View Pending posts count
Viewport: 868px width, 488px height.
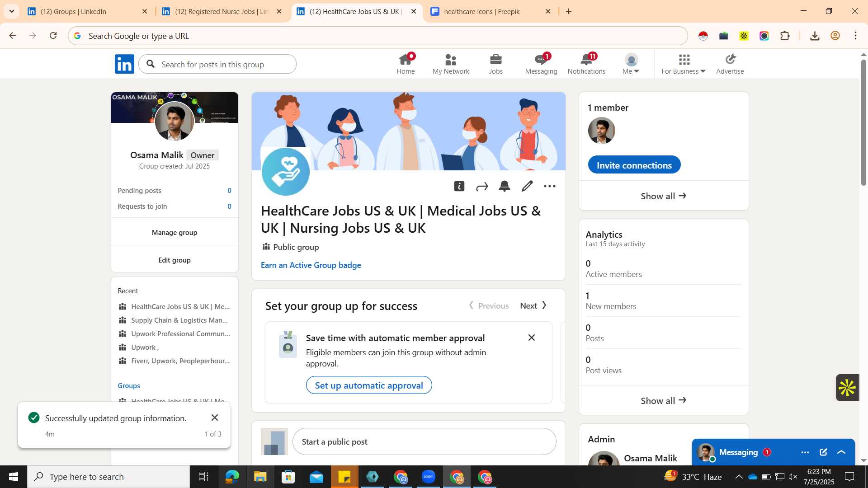tap(175, 190)
